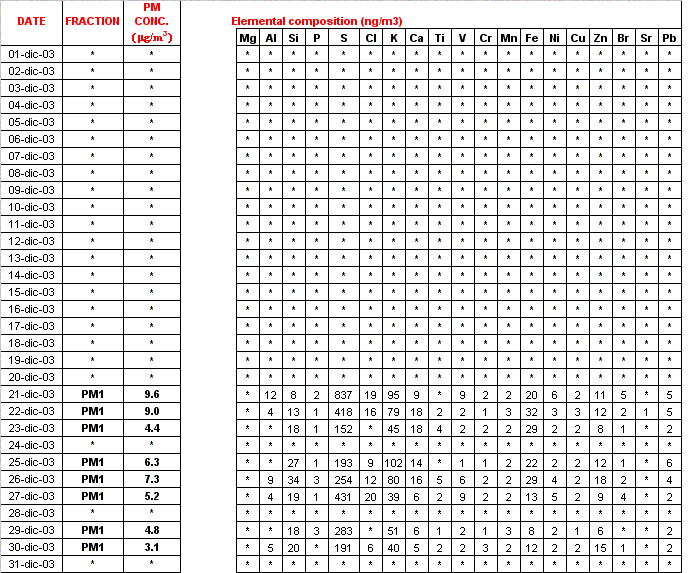The width and height of the screenshot is (690, 573).
Task: Select the Pb column header
Action: [x=669, y=38]
